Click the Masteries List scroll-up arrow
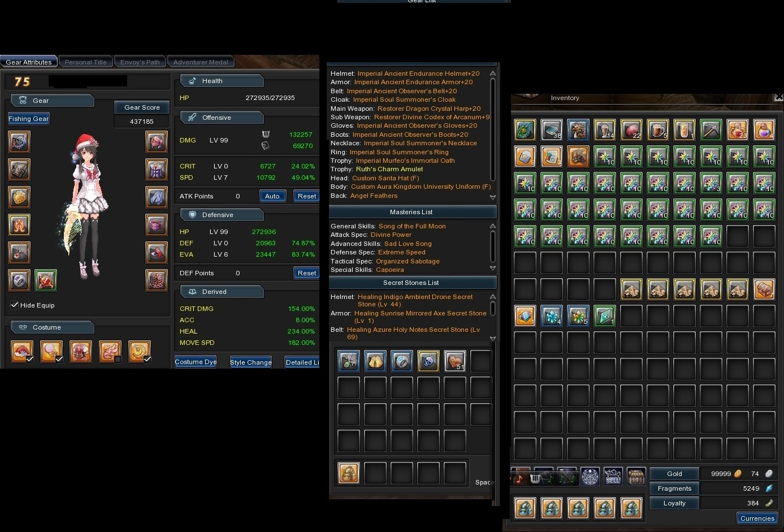This screenshot has width=784, height=532. pos(493,226)
